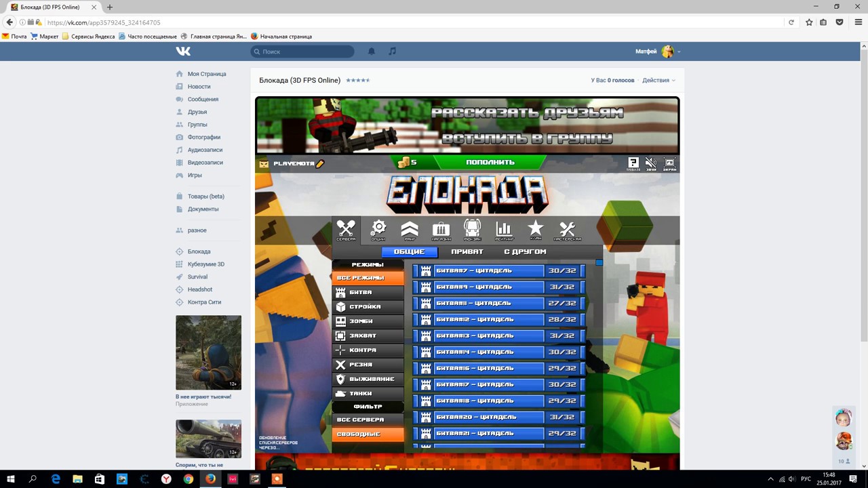Viewport: 868px width, 488px height.
Task: Open the Backpack inventory icon
Action: pos(472,230)
